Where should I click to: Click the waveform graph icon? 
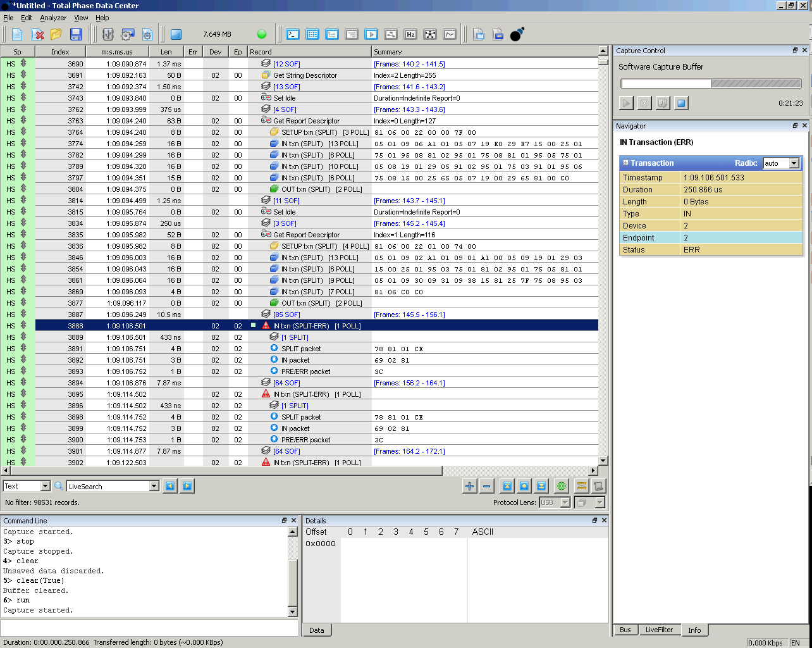click(450, 34)
